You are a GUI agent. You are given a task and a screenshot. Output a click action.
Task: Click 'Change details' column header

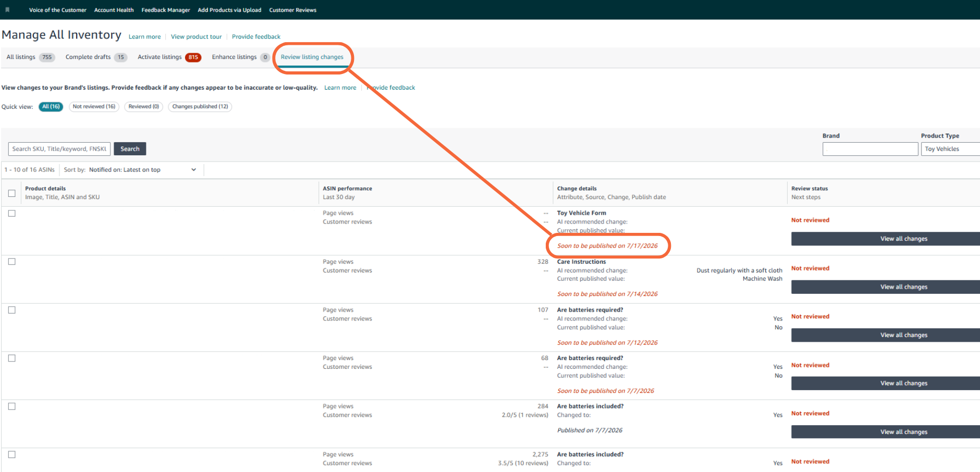point(577,189)
